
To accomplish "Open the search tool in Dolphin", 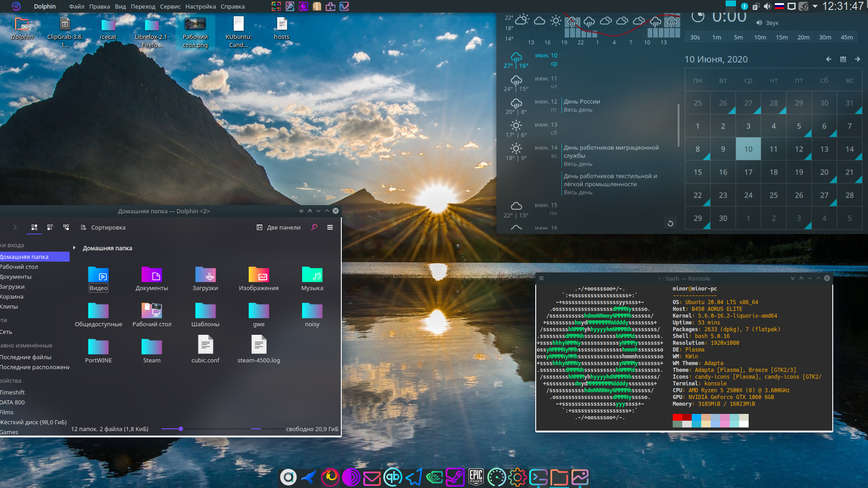I will pyautogui.click(x=314, y=227).
